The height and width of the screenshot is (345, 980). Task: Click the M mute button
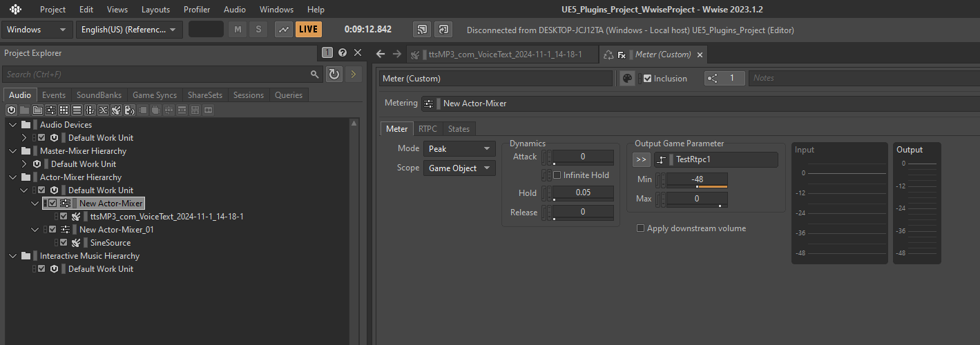(x=238, y=30)
